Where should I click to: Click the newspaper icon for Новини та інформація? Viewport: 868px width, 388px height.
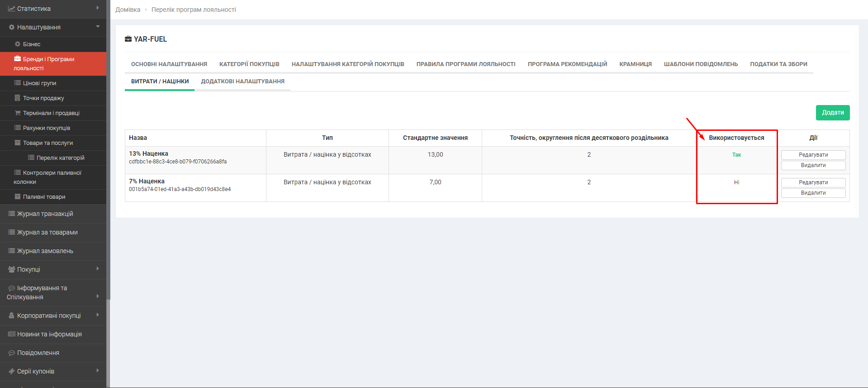12,334
